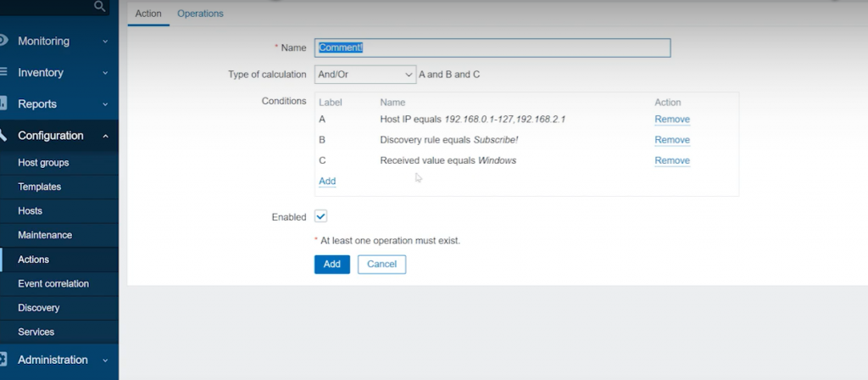Click into the Name input field
Image resolution: width=868 pixels, height=380 pixels.
[x=492, y=48]
